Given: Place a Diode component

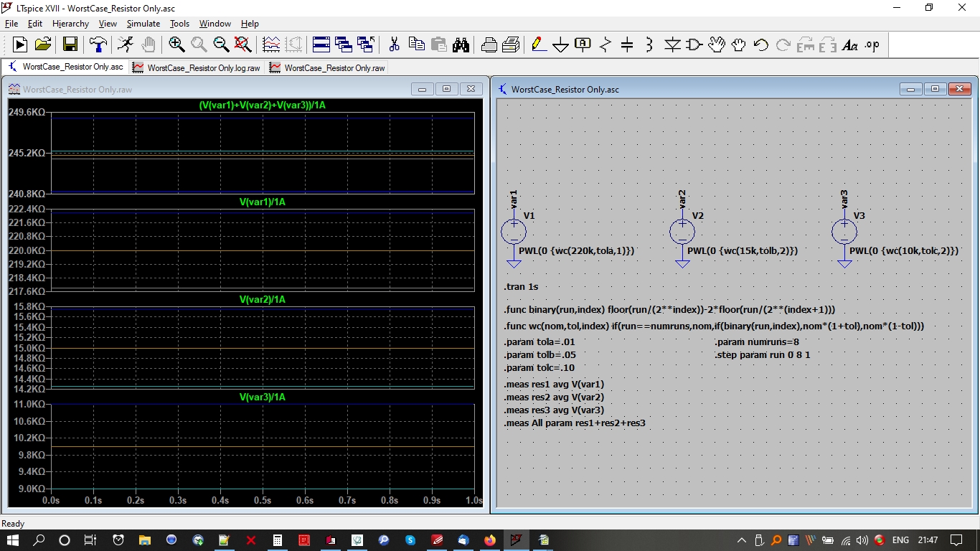Looking at the screenshot, I should (672, 45).
